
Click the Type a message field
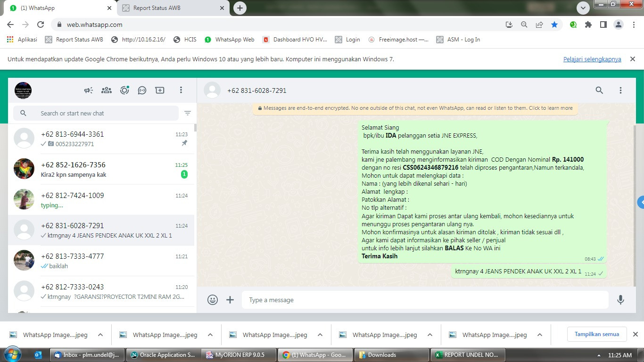coord(425,300)
